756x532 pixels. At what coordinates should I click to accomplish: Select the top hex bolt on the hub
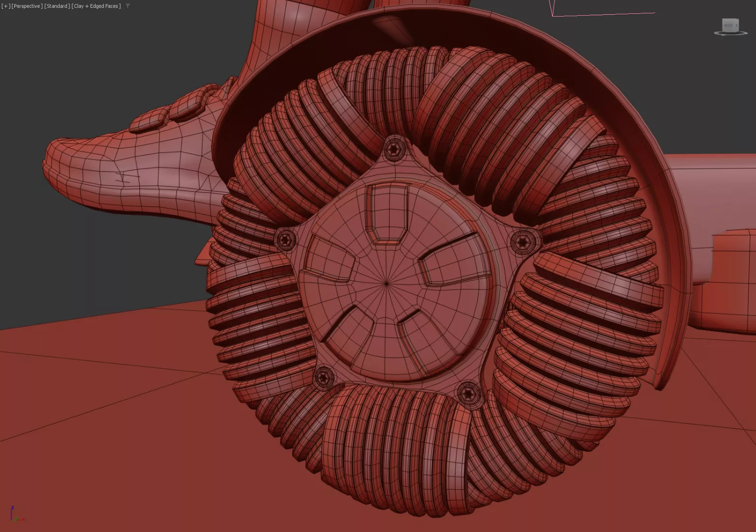click(x=394, y=148)
